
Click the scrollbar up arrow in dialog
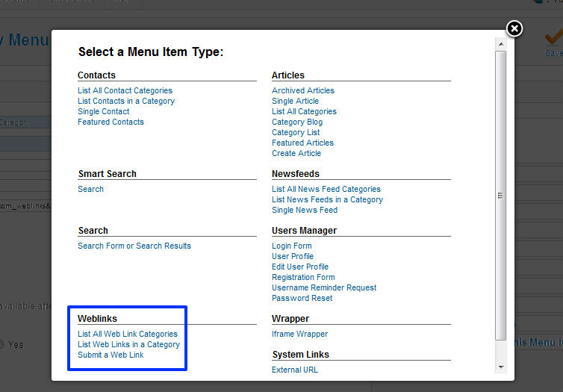pos(501,44)
